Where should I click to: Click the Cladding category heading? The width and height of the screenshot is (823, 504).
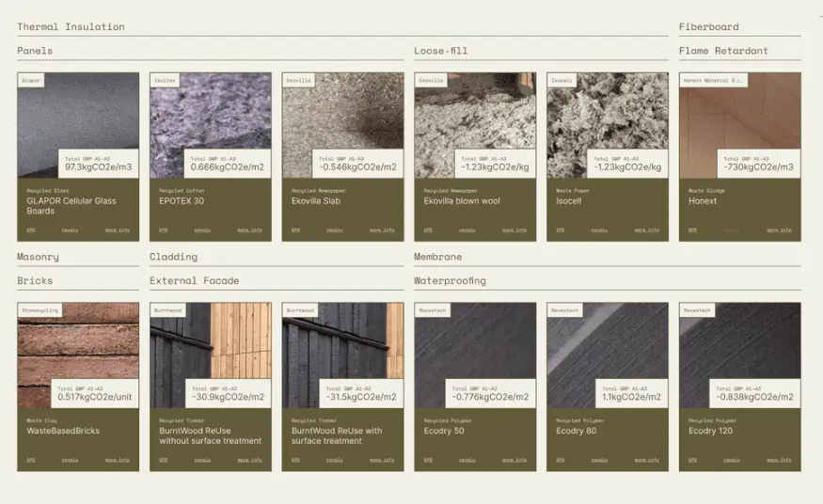coord(173,257)
